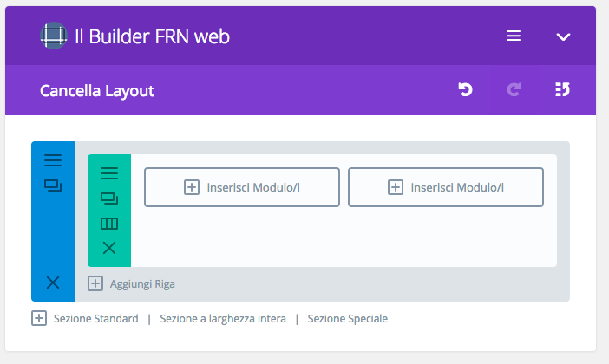Screen dimensions: 609x364
Task: Add a Sezione Standard
Action: click(x=96, y=319)
